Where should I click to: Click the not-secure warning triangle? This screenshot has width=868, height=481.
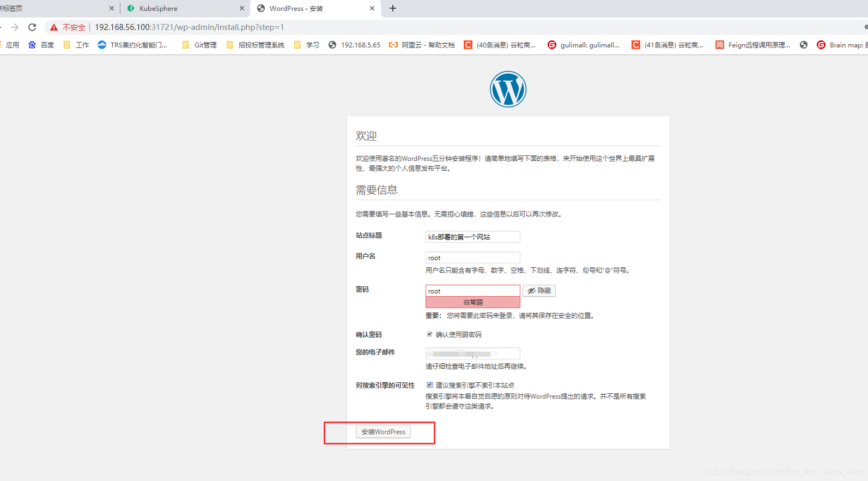tap(54, 27)
